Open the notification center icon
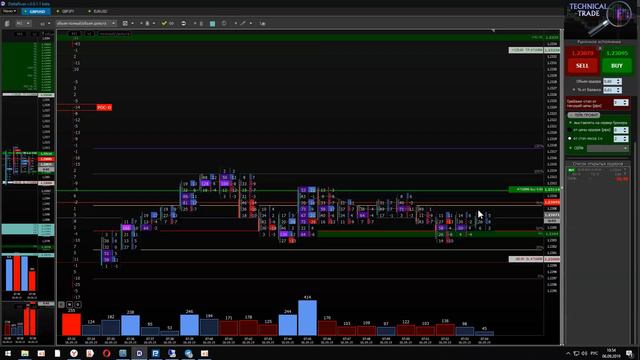 629,353
